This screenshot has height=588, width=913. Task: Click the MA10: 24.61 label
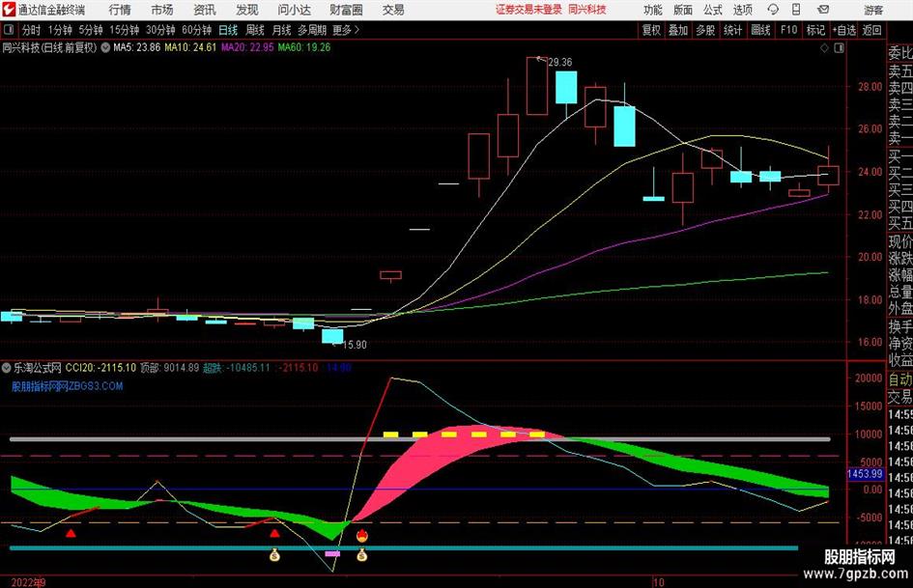(190, 47)
